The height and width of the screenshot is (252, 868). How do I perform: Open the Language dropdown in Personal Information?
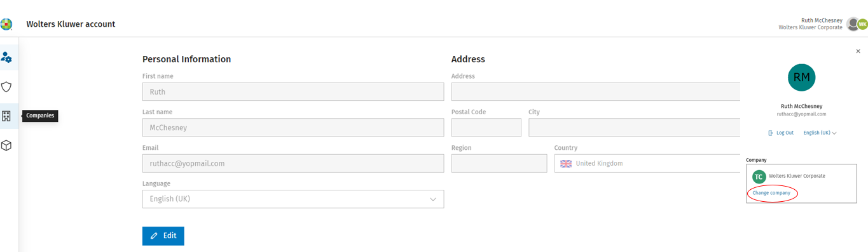click(x=293, y=199)
